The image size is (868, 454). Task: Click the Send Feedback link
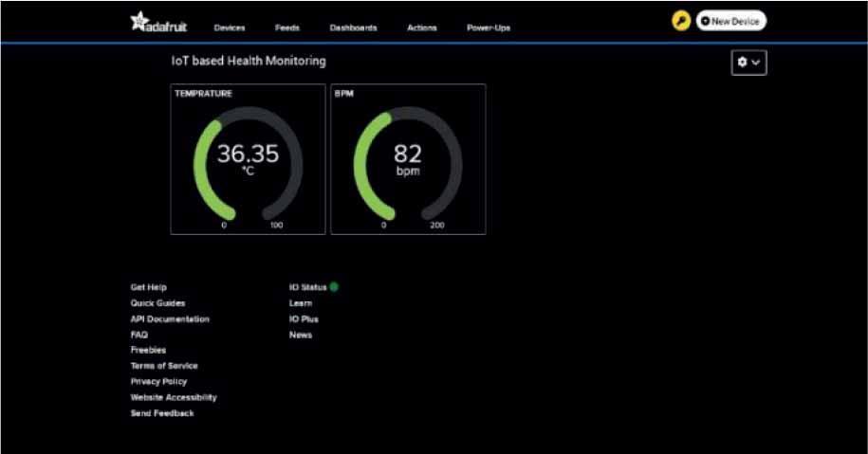click(162, 413)
